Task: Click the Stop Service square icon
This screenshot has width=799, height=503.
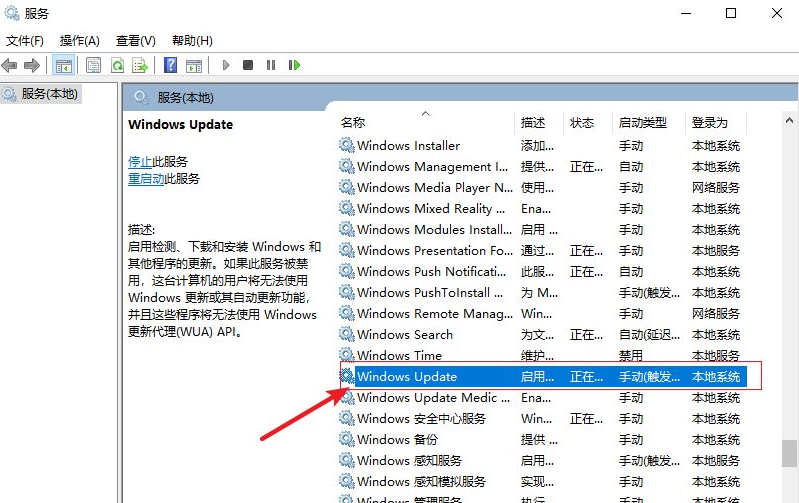Action: pyautogui.click(x=248, y=65)
